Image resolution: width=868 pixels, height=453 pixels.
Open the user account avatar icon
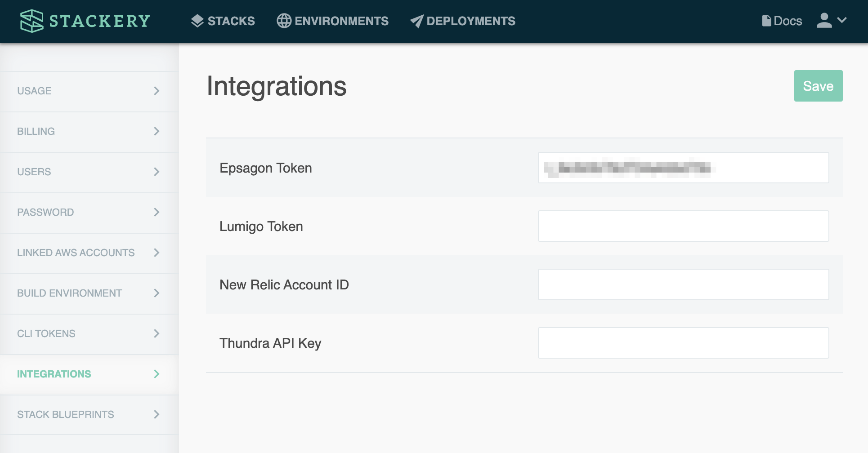pyautogui.click(x=824, y=20)
